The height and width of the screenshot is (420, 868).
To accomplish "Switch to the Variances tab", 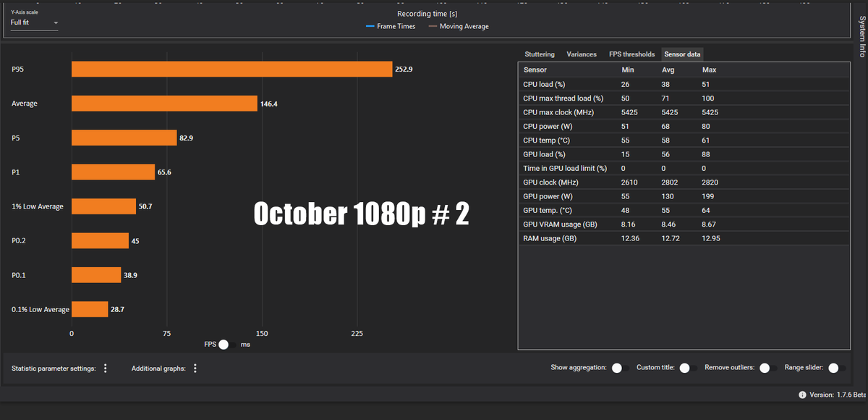I will (x=582, y=54).
